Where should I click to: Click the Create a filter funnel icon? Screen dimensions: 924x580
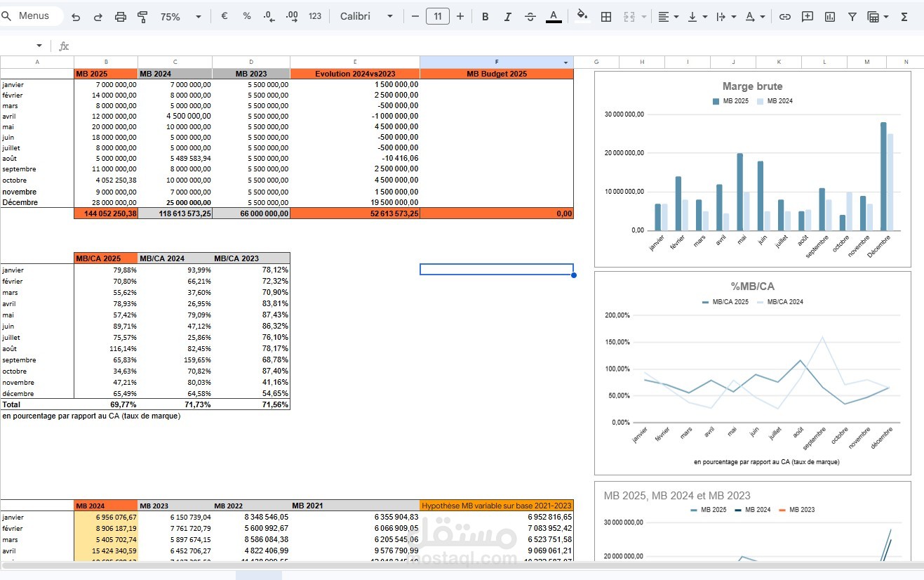tap(852, 16)
